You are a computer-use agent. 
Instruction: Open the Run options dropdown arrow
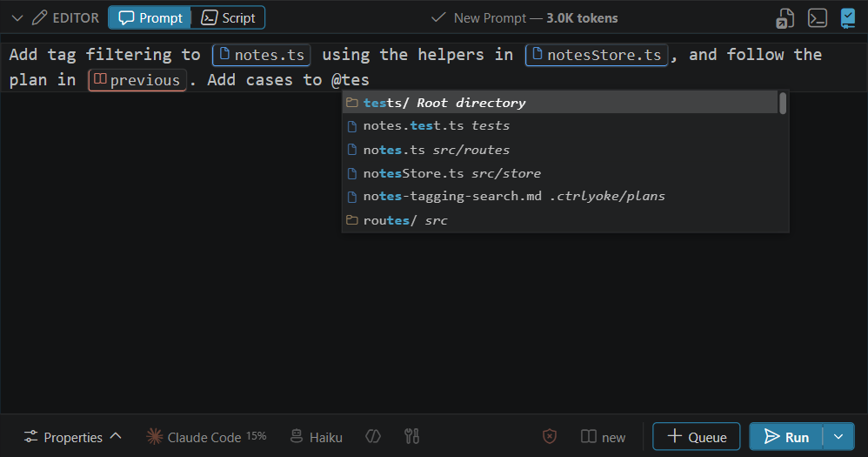(838, 436)
